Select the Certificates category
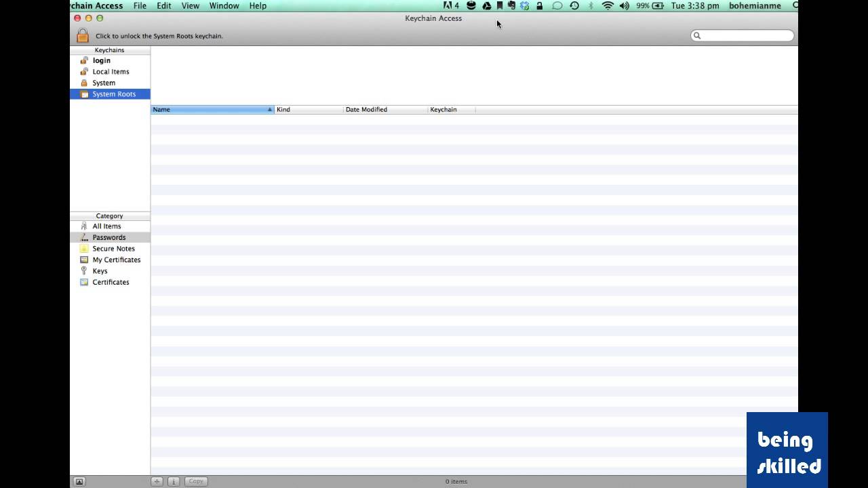 coord(110,282)
